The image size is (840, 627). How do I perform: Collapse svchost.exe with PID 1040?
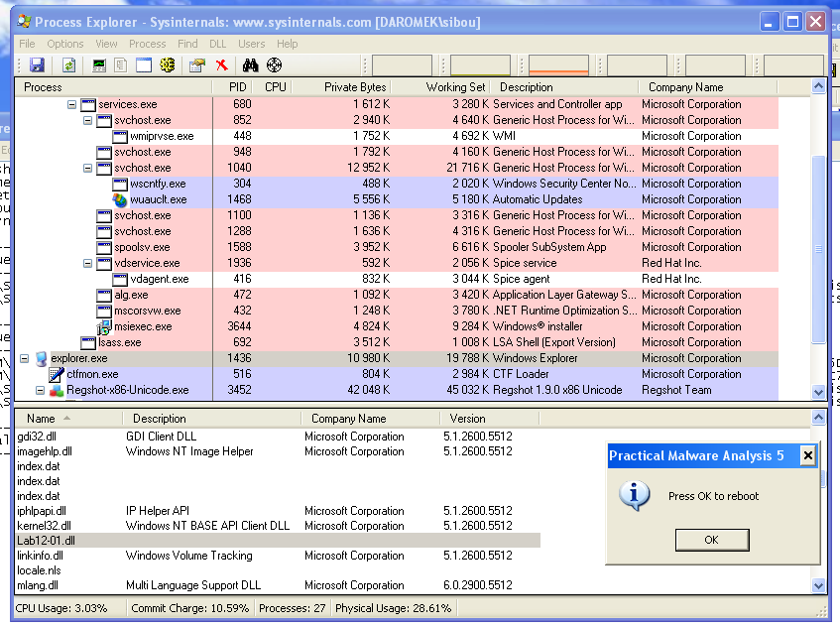pos(87,168)
